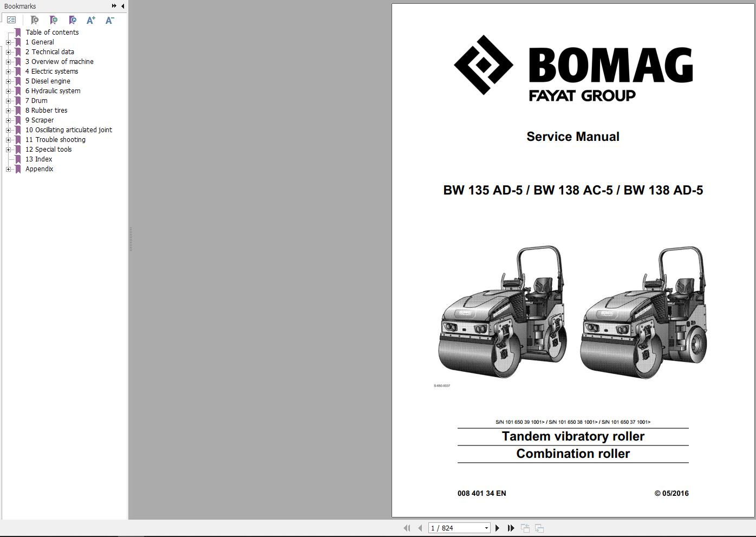Image resolution: width=756 pixels, height=537 pixels.
Task: Collapse the Bookmarks panel with left arrow
Action: [123, 6]
